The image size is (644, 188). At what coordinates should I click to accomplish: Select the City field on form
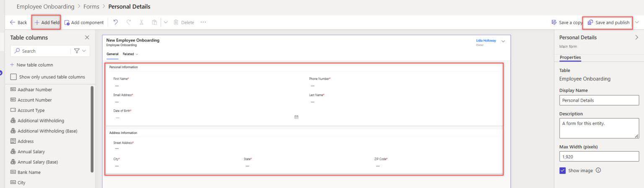tap(174, 162)
